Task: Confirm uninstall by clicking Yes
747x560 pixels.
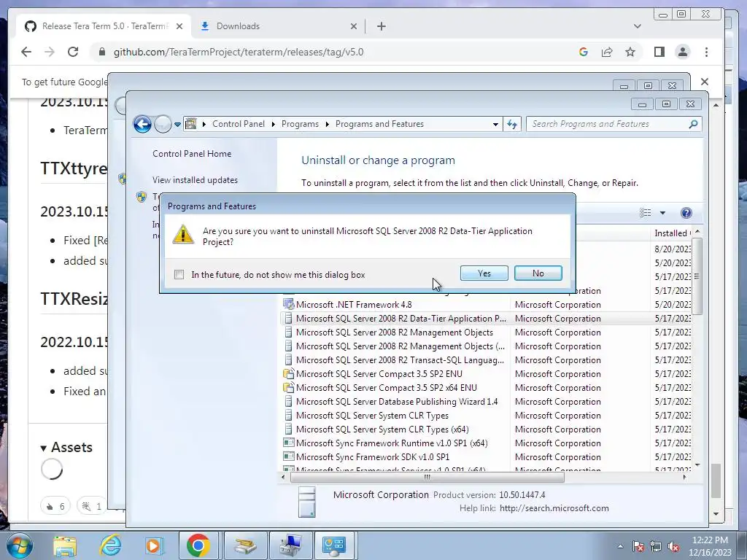Action: click(x=484, y=273)
